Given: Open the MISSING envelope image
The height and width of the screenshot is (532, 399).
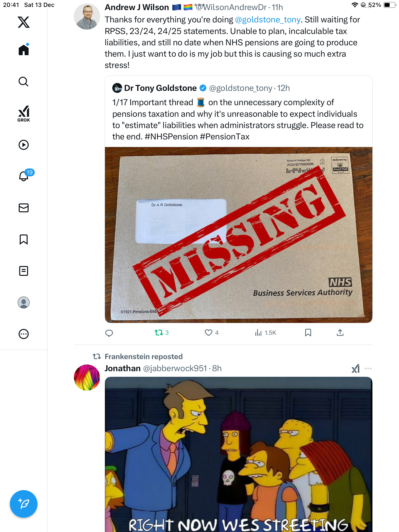Looking at the screenshot, I should coord(238,235).
